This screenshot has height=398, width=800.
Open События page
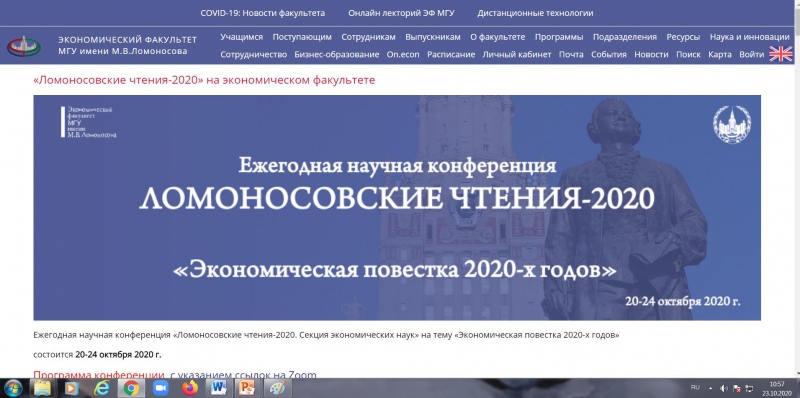(x=609, y=55)
